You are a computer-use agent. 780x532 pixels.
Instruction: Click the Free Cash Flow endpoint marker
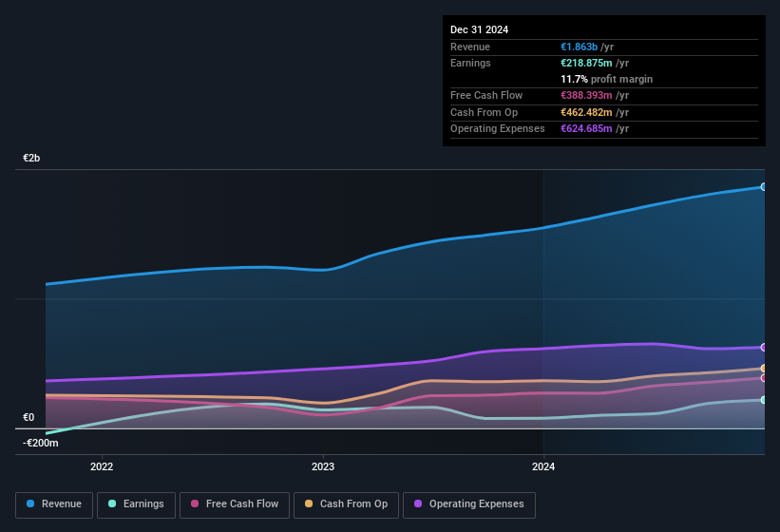tap(764, 378)
